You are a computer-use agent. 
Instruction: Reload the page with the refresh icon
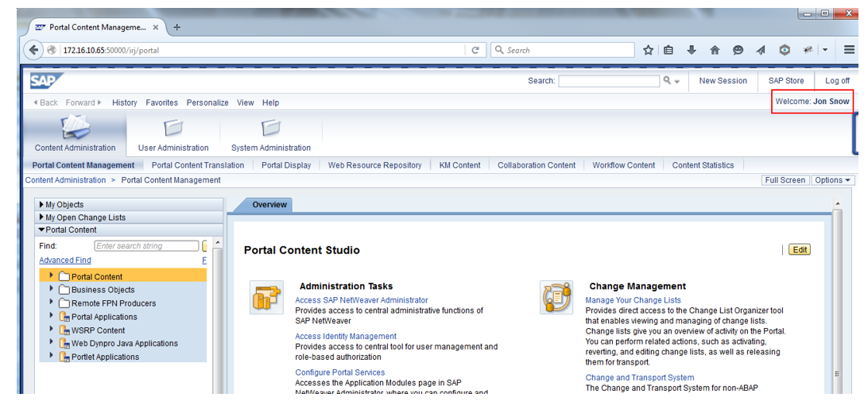(x=475, y=50)
